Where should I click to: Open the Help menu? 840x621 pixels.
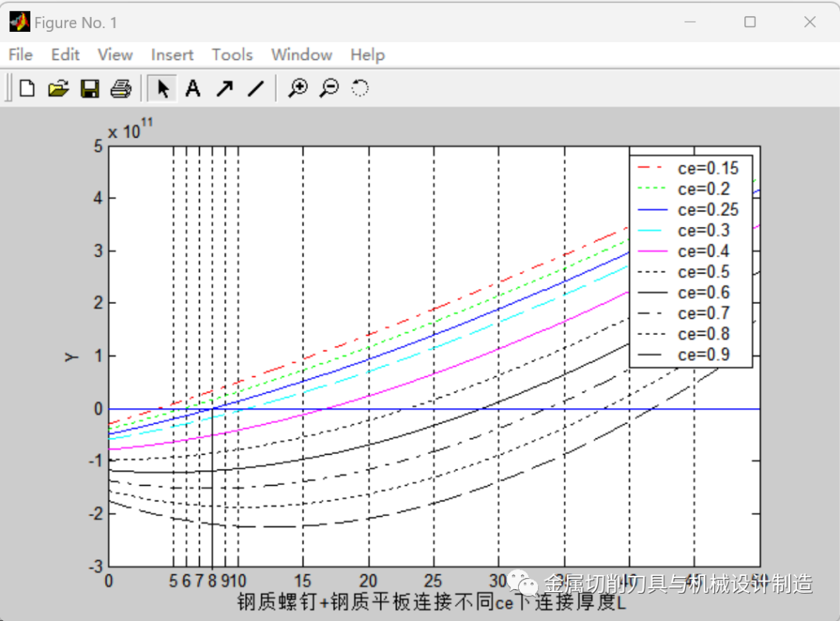[x=367, y=54]
